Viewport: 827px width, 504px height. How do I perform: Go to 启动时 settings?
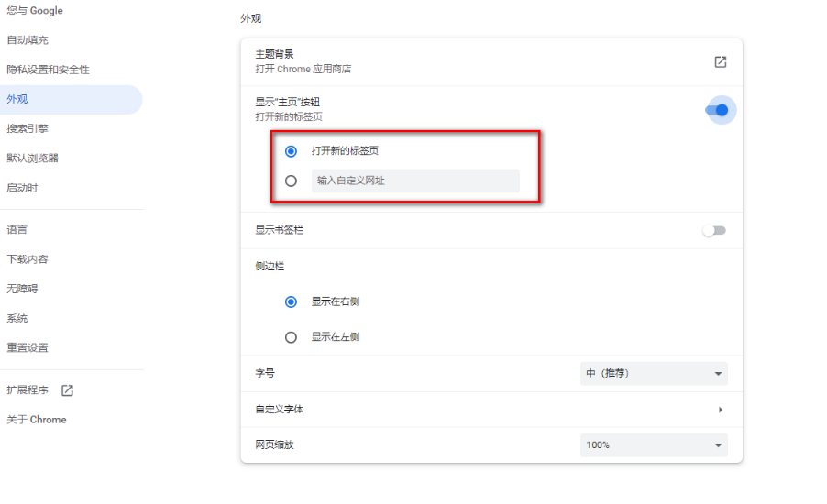[22, 188]
